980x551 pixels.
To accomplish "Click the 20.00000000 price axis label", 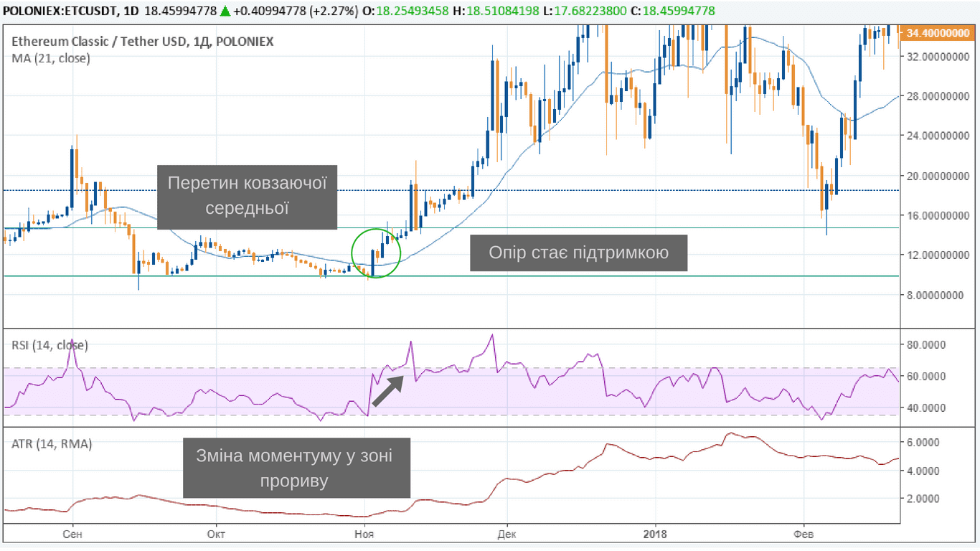I will (938, 176).
